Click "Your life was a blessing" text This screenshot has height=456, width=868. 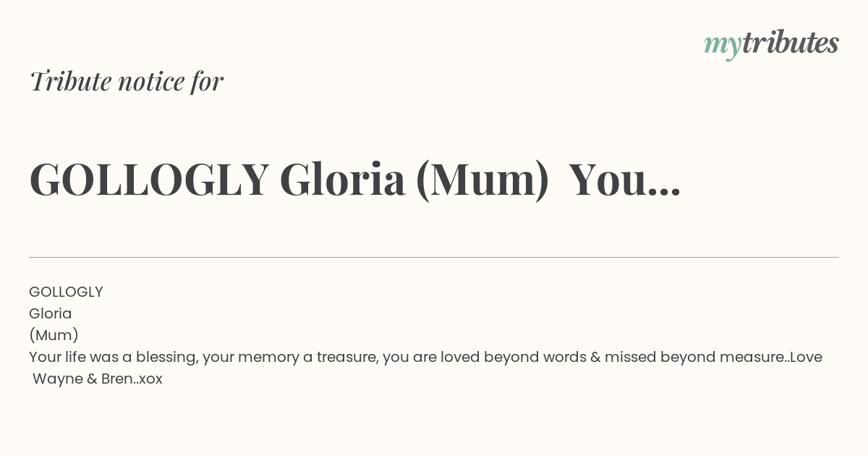114,357
